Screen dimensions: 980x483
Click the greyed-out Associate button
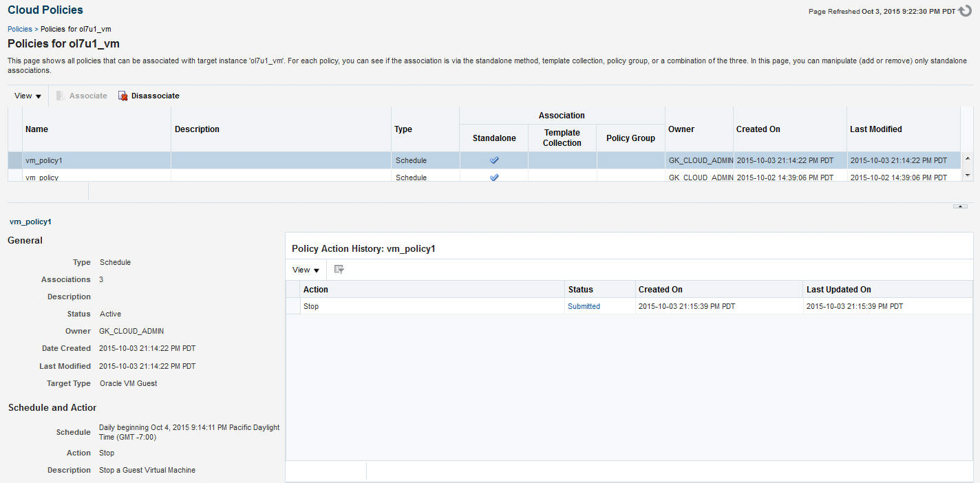(81, 96)
